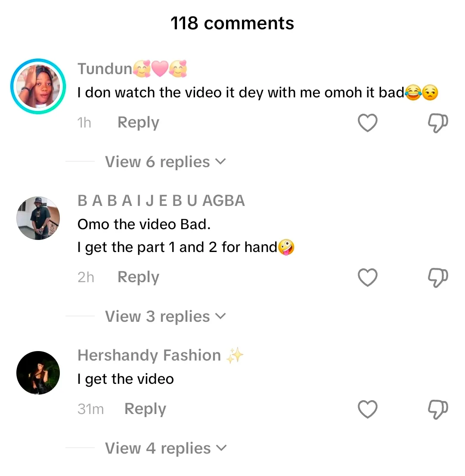This screenshot has height=476, width=465.
Task: Open BABA IJEBU AGBA's profile picture
Action: pyautogui.click(x=38, y=218)
